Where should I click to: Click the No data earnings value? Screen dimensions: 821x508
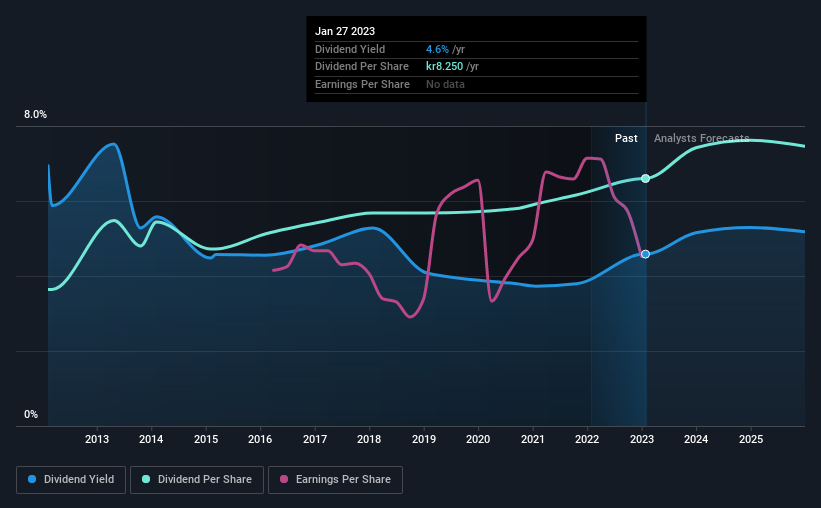pyautogui.click(x=445, y=84)
